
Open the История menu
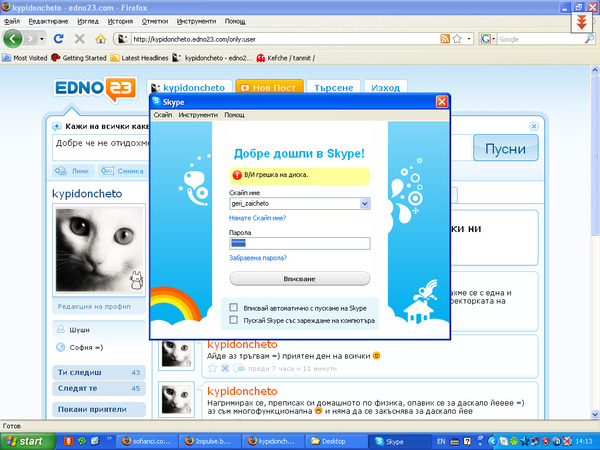pyautogui.click(x=120, y=21)
